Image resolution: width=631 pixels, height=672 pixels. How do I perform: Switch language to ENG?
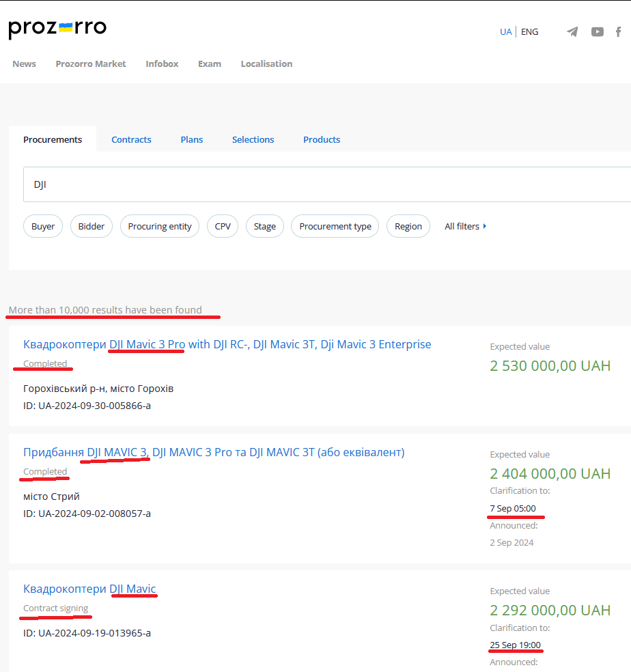pyautogui.click(x=529, y=31)
